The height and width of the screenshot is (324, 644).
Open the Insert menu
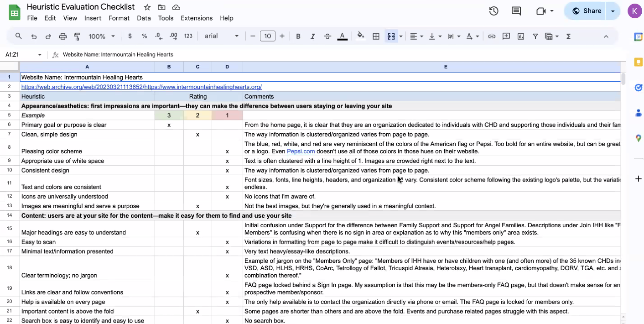click(x=93, y=18)
